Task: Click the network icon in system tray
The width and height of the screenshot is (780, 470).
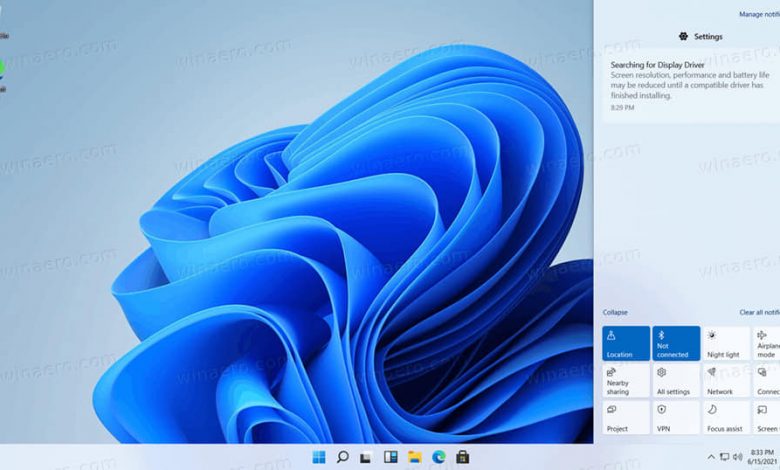Action: pyautogui.click(x=725, y=457)
